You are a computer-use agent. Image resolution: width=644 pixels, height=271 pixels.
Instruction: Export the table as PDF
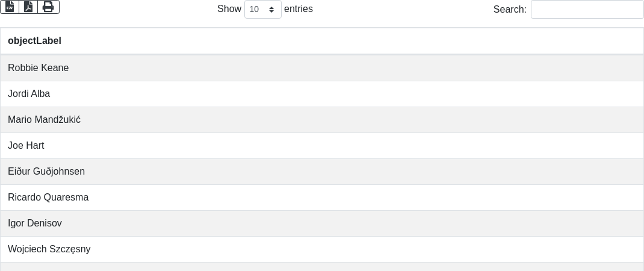coord(28,7)
